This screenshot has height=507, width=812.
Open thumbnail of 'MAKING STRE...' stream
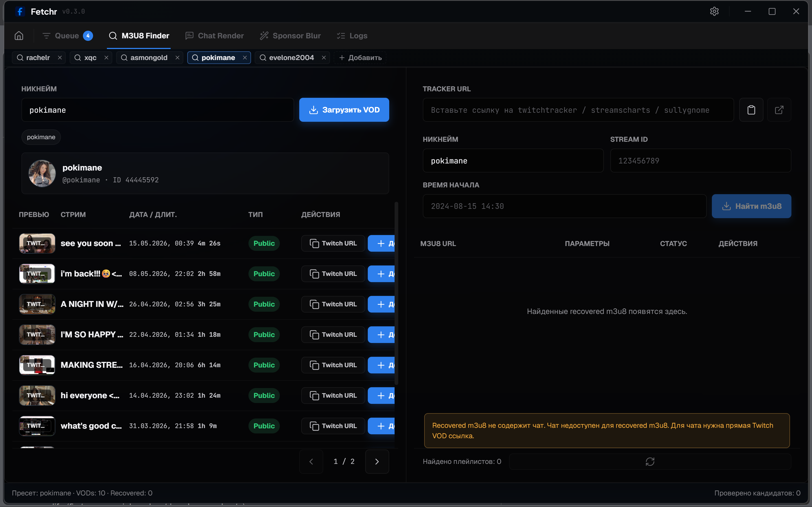click(37, 365)
